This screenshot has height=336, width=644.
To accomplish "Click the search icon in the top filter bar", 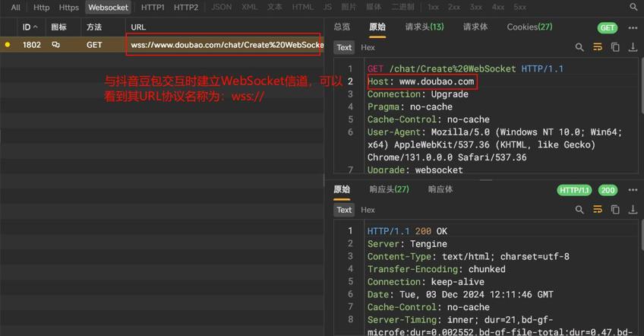I will [x=633, y=7].
